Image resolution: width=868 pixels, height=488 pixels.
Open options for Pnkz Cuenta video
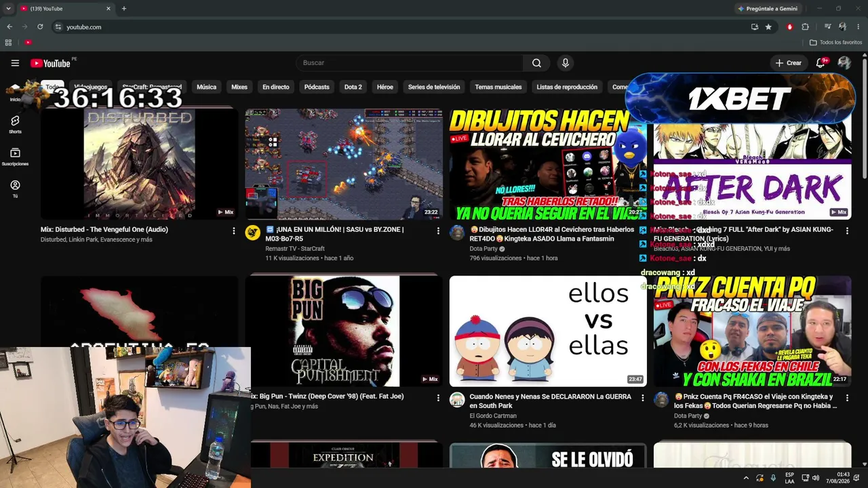847,398
